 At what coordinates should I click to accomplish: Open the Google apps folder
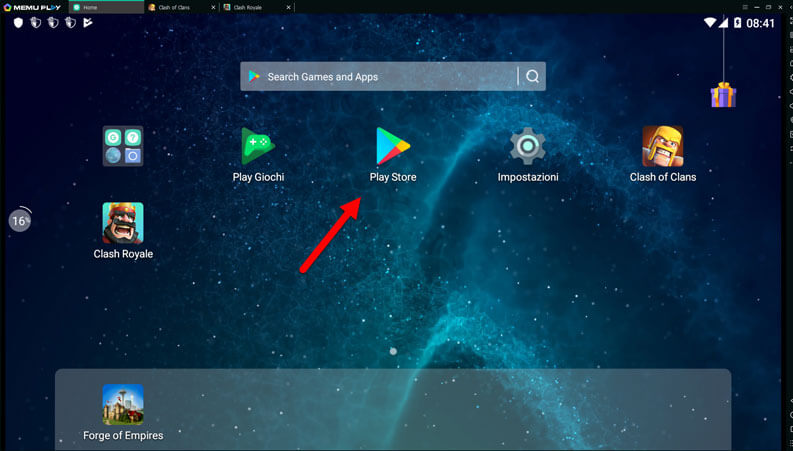pos(123,146)
